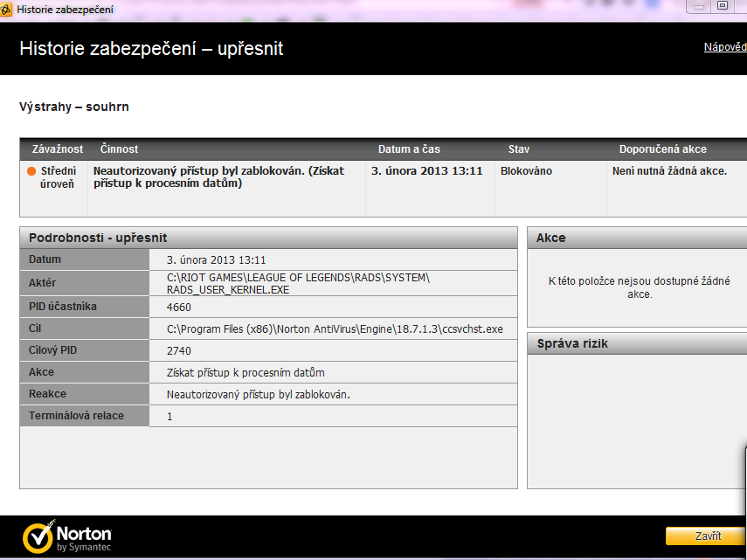Click 'Získat přístup k procesním datům' Akce value
This screenshot has height=560, width=747.
coord(246,373)
